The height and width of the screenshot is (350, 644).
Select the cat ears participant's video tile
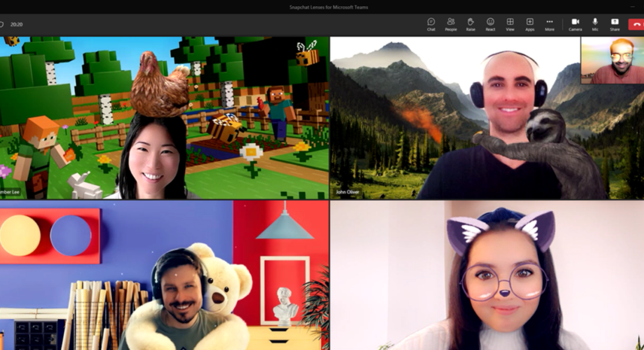coord(487,275)
